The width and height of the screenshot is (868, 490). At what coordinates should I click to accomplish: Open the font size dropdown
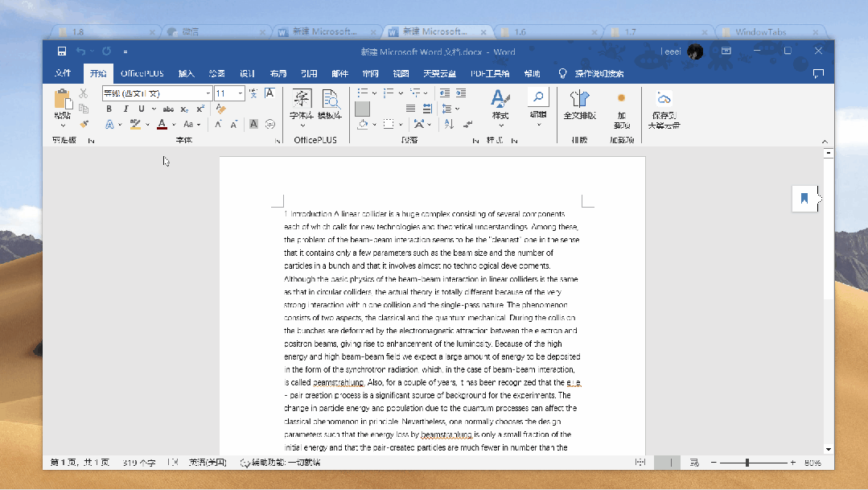[x=241, y=93]
